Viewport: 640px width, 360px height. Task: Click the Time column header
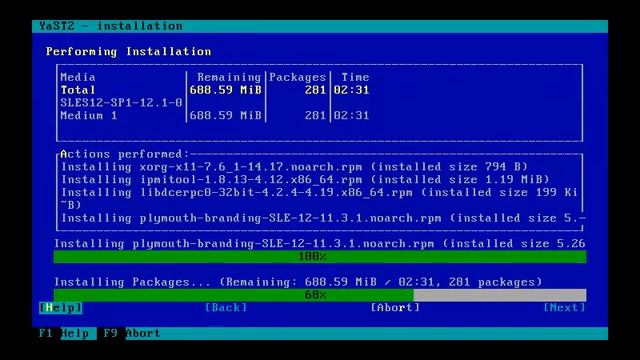click(355, 77)
